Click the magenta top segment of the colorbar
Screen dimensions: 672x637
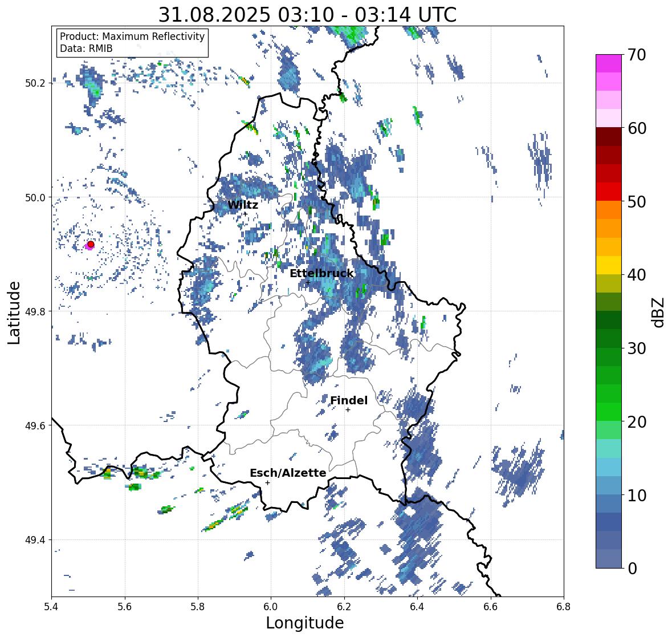coord(609,63)
